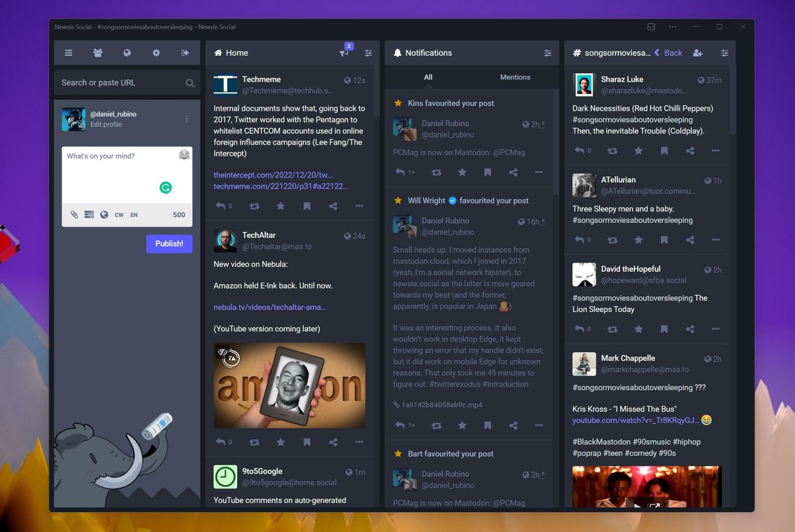Screen dimensions: 795x532
Task: Open announcements via the megaphone badge icon
Action: pyautogui.click(x=344, y=53)
